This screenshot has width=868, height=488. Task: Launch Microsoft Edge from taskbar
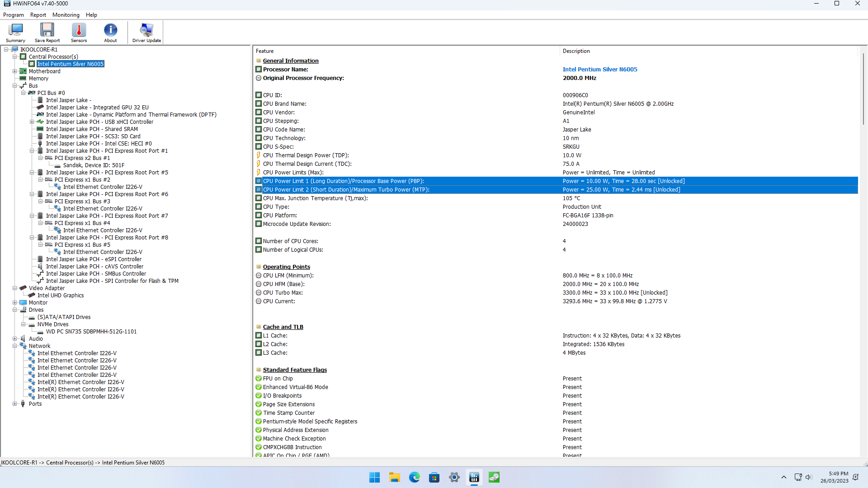[x=414, y=477]
